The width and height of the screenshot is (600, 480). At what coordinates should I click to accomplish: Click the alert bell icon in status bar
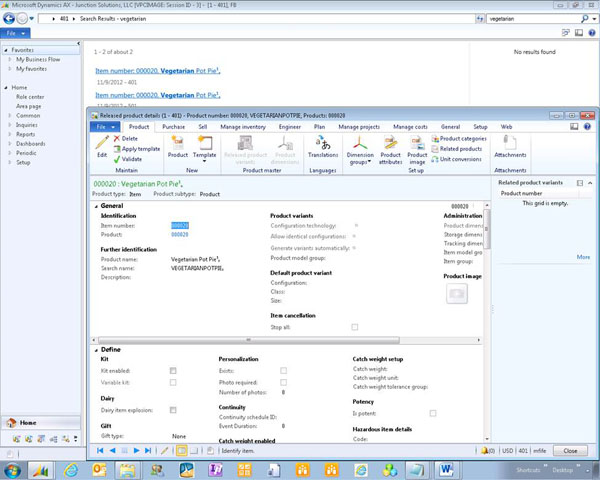point(484,451)
